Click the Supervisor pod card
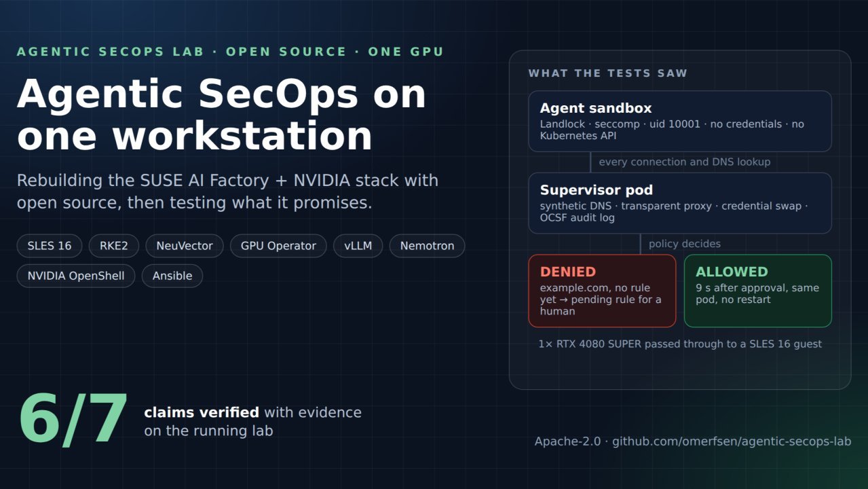Image resolution: width=868 pixels, height=489 pixels. pos(680,203)
